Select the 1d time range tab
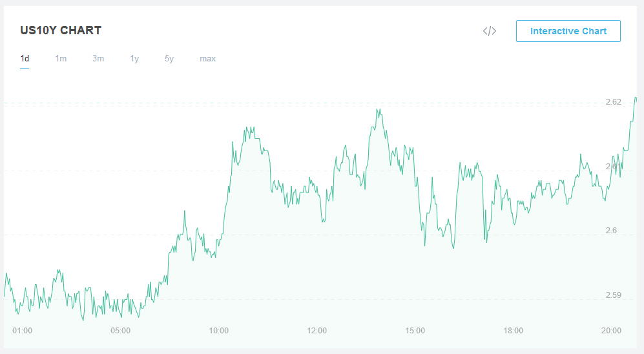 [x=25, y=59]
